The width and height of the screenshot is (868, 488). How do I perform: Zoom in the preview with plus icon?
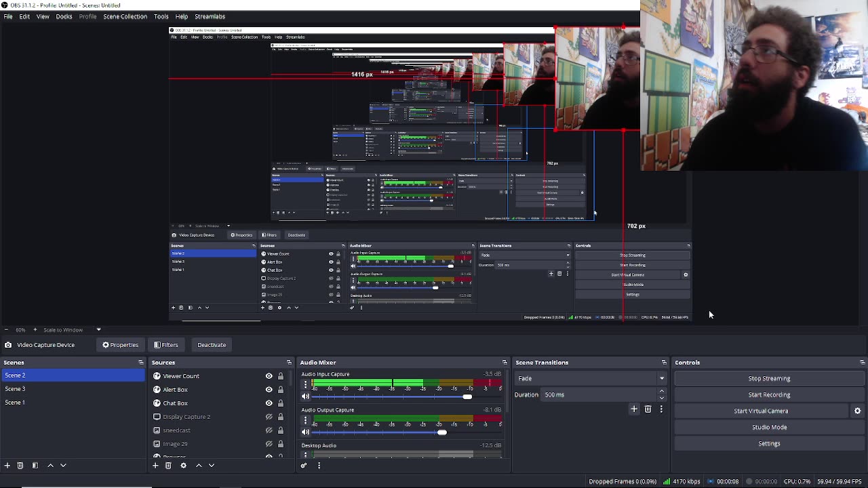coord(35,330)
